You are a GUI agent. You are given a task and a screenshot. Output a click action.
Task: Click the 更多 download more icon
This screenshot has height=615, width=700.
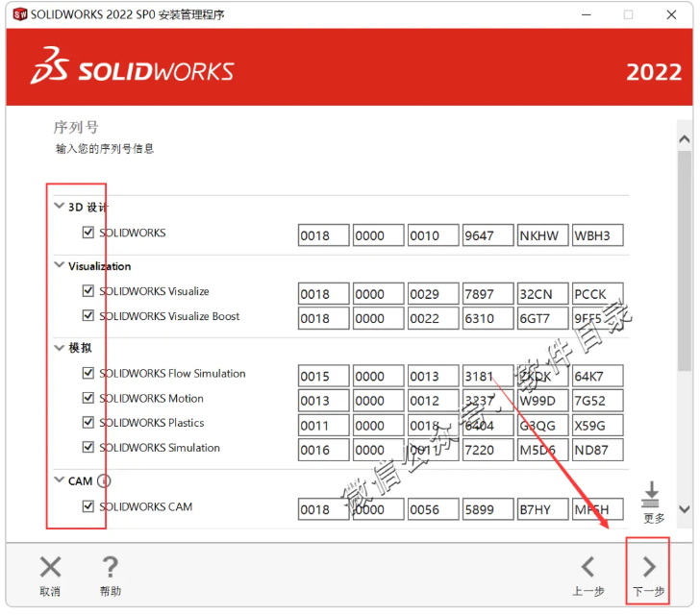tap(651, 494)
